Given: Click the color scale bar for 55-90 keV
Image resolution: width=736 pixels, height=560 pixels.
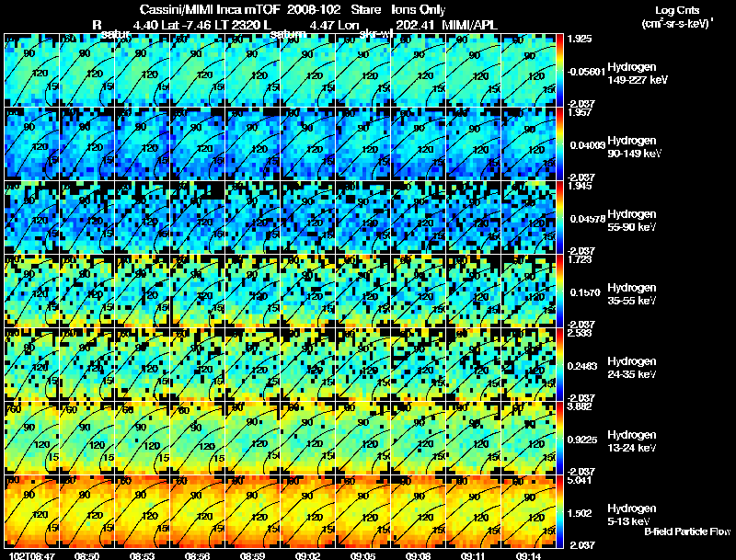Looking at the screenshot, I should click(x=559, y=217).
